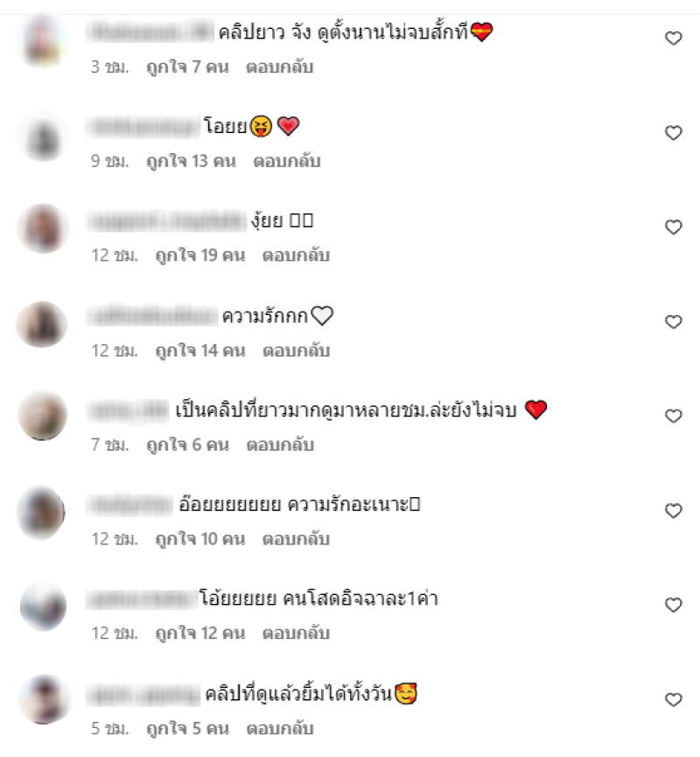The image size is (700, 757).
Task: Tap the heart beside the 'งุ้ยย' comment
Action: (674, 227)
